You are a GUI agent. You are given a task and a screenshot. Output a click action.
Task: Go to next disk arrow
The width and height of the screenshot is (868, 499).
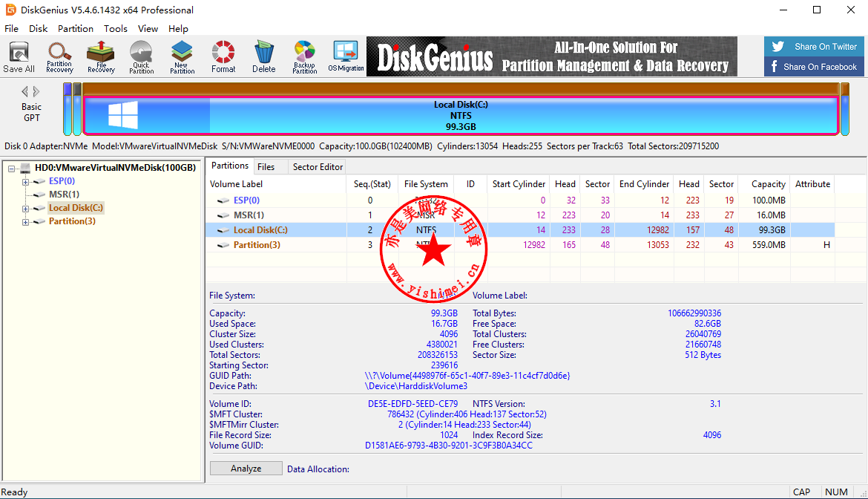click(x=36, y=91)
